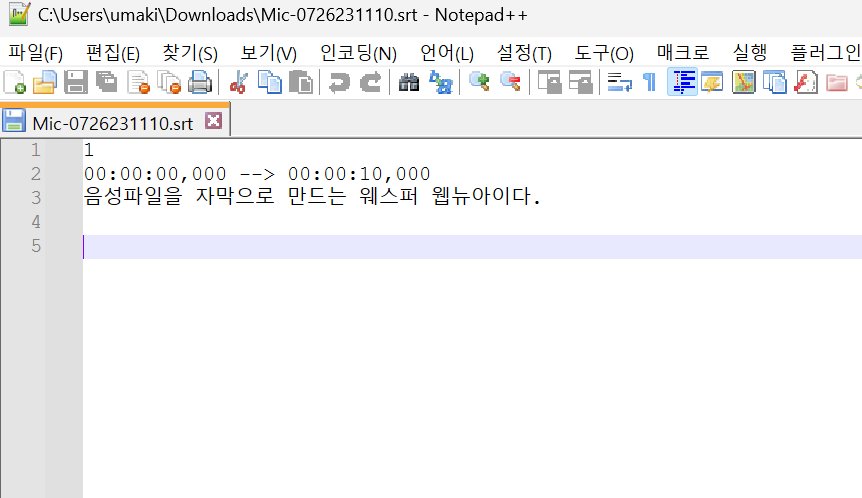Open the 플러그인 menu
The width and height of the screenshot is (862, 498).
tap(825, 53)
